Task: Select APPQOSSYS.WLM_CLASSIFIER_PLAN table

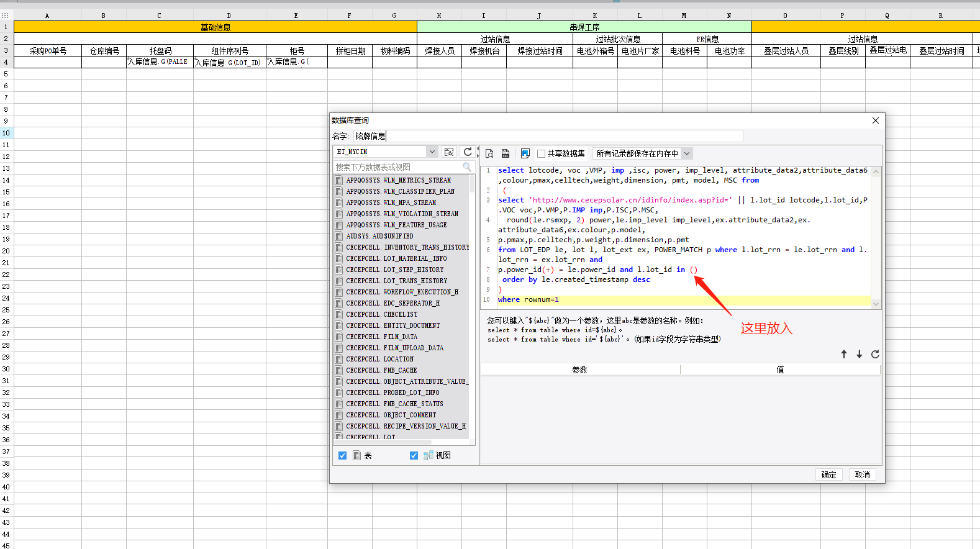Action: click(x=400, y=191)
